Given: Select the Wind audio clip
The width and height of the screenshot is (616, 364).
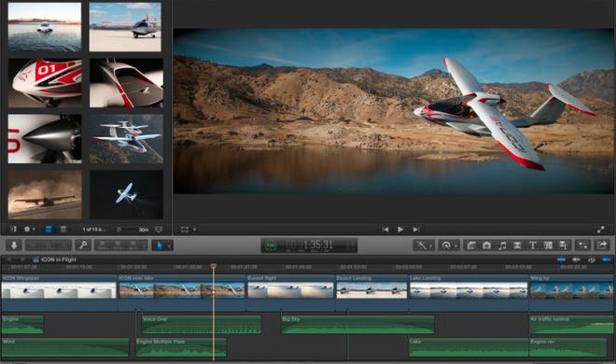Looking at the screenshot, I should (65, 347).
